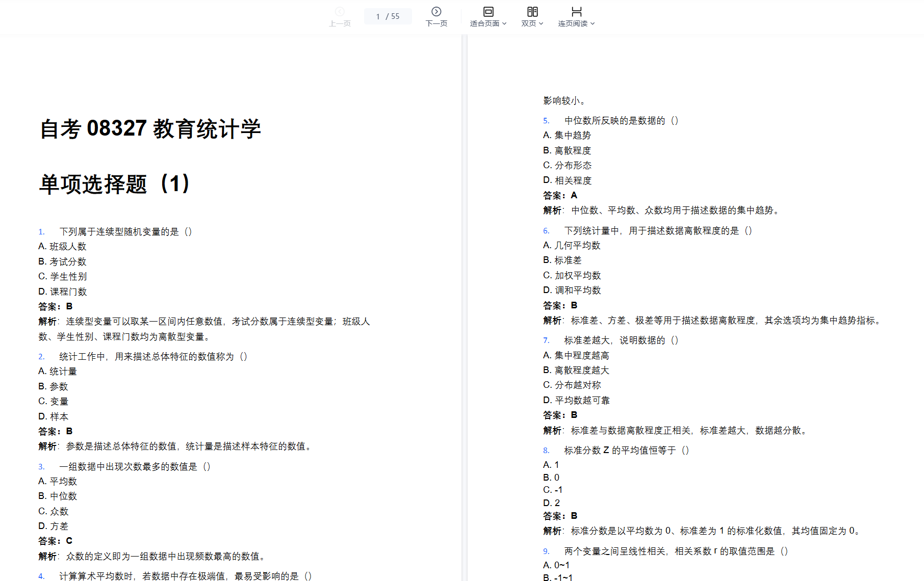Select answer option C. 众数 in question 3
The height and width of the screenshot is (581, 924).
coord(54,511)
